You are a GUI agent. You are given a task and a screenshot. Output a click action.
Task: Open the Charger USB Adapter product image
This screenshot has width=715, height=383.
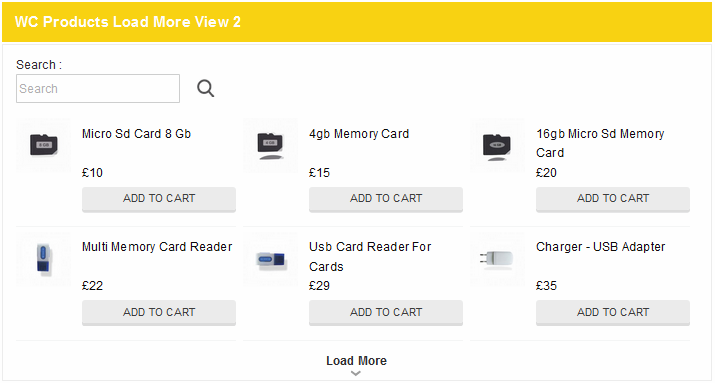[497, 259]
